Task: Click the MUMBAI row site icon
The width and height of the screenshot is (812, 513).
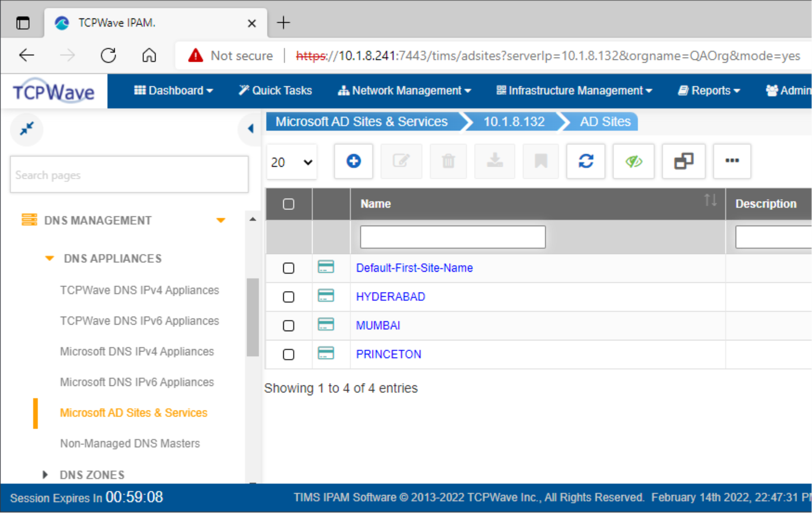Action: point(326,325)
